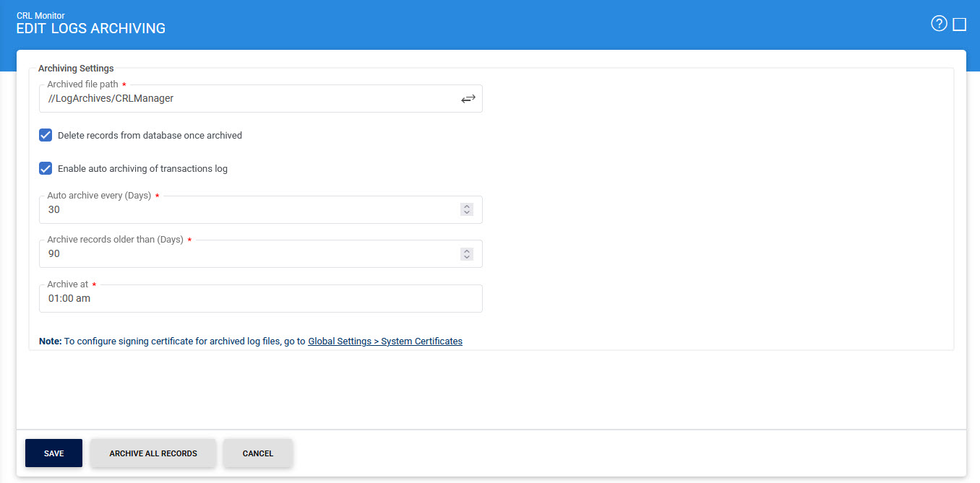Viewport: 980px width, 483px height.
Task: Select the Archive records older than field
Action: (246, 254)
